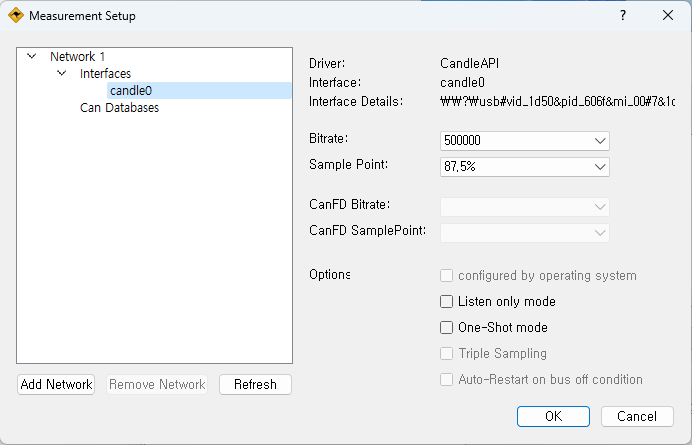Click the Options label

(330, 274)
